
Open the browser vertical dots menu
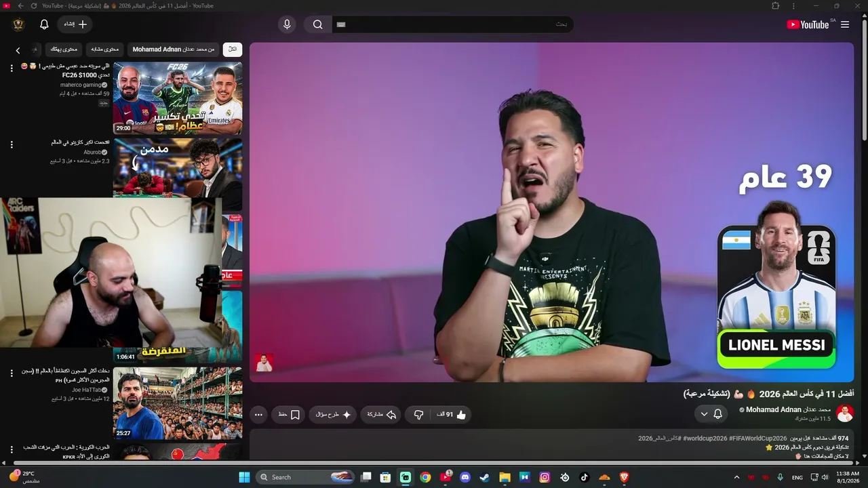[793, 5]
